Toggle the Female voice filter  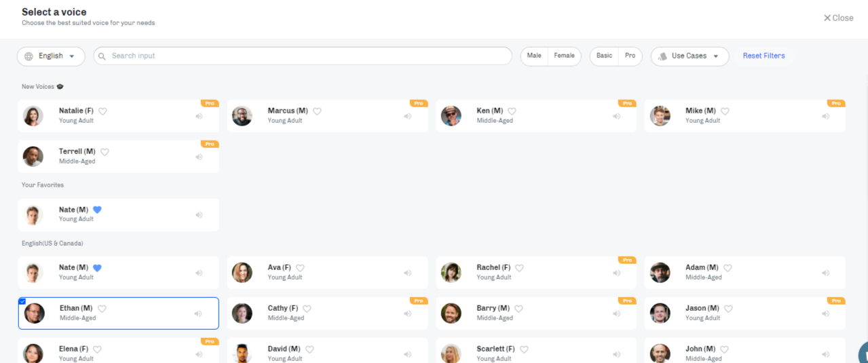(564, 56)
